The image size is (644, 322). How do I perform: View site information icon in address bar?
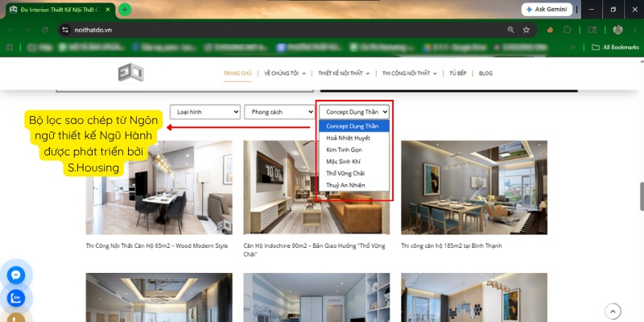click(65, 30)
